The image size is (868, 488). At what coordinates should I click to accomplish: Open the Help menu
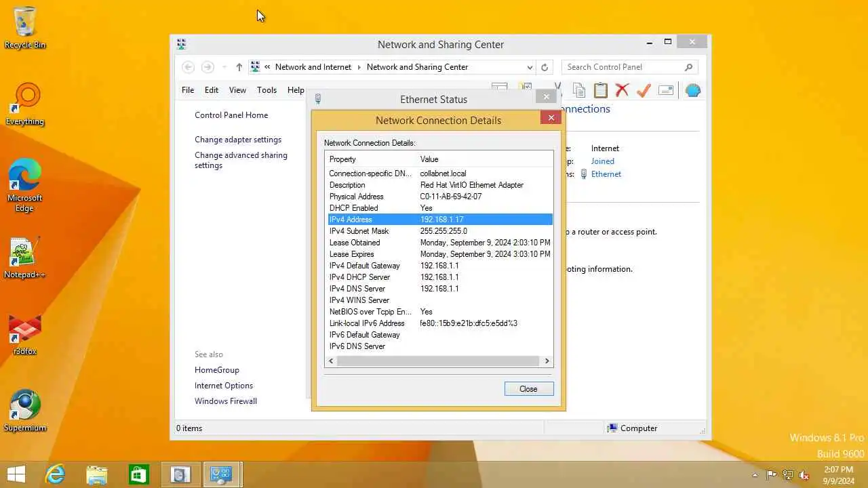(x=296, y=90)
